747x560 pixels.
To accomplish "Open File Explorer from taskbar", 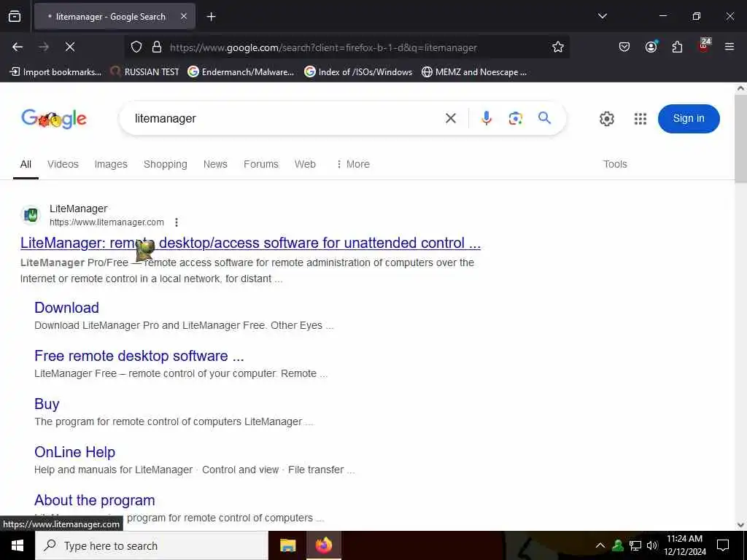I will (287, 545).
